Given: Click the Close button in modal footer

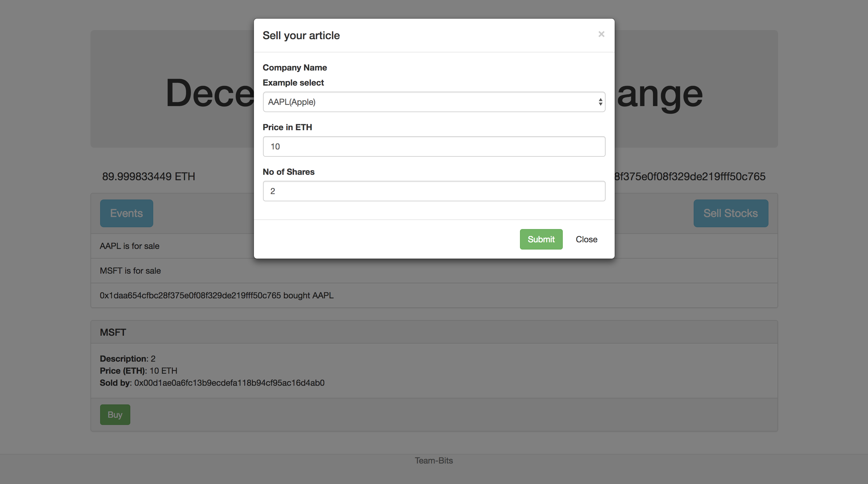Looking at the screenshot, I should pyautogui.click(x=586, y=239).
